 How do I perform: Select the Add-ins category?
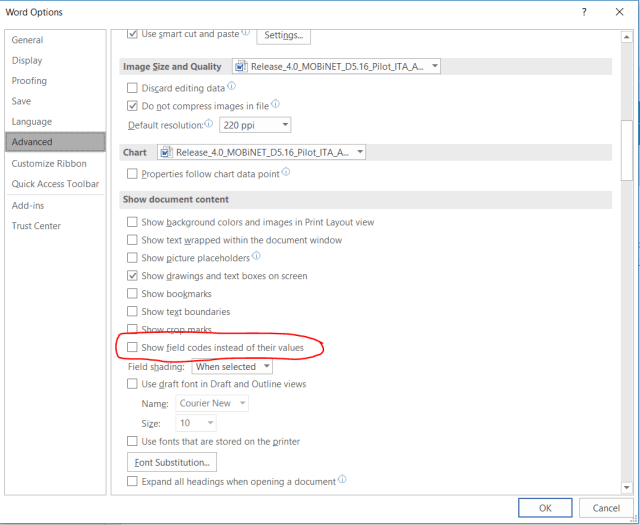[55, 205]
